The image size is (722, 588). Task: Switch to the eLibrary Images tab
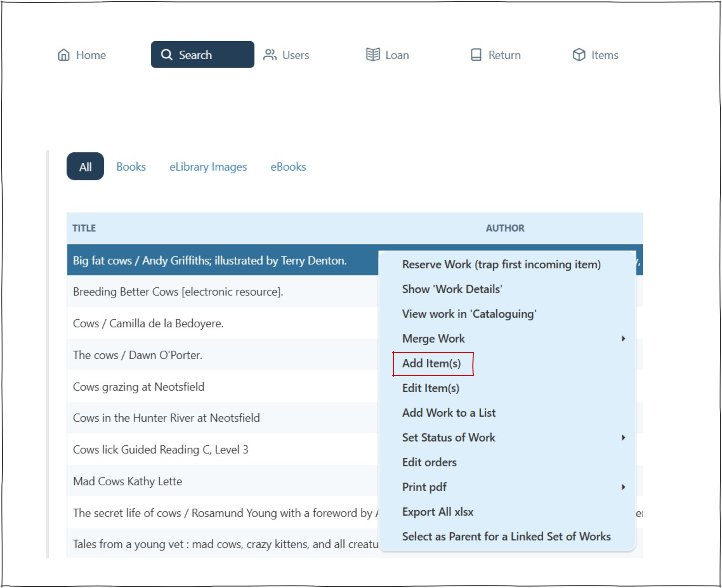tap(208, 167)
